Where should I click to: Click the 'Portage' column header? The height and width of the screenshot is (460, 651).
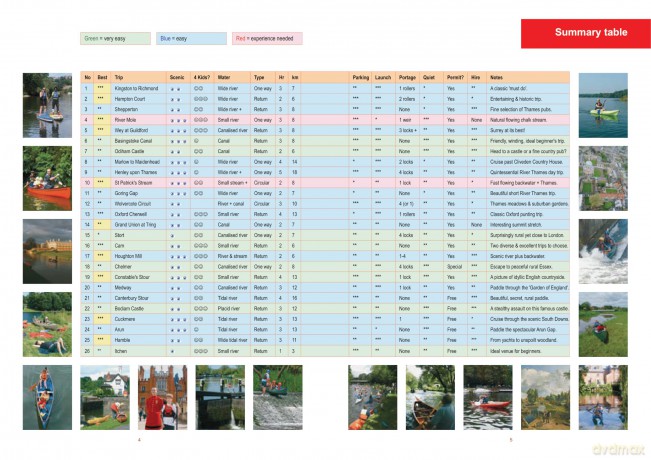coord(407,77)
